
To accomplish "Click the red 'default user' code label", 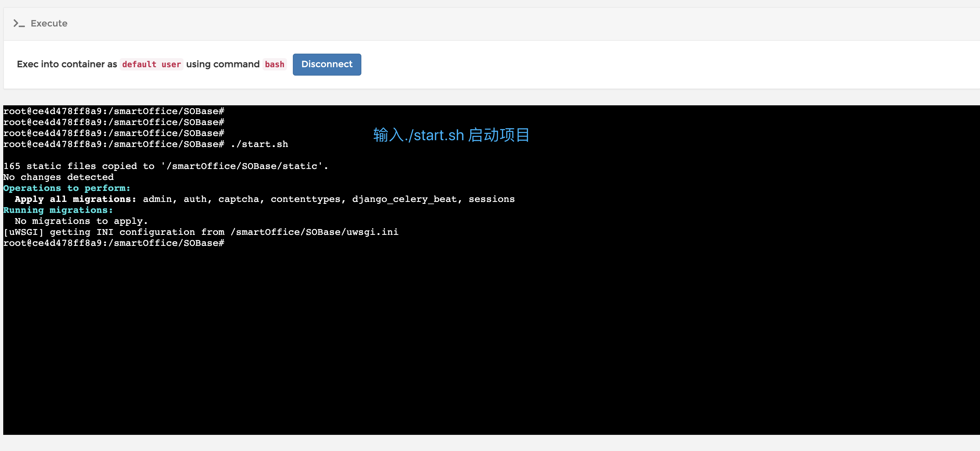I will (151, 64).
